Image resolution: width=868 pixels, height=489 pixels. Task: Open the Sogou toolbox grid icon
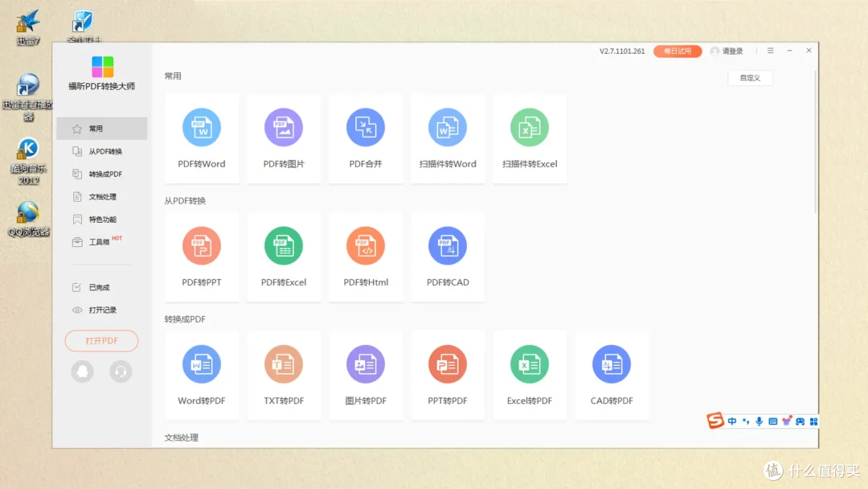tap(813, 421)
